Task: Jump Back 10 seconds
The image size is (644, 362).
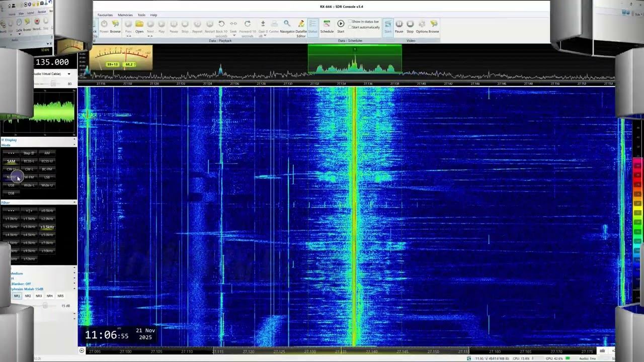Action: pos(221,28)
